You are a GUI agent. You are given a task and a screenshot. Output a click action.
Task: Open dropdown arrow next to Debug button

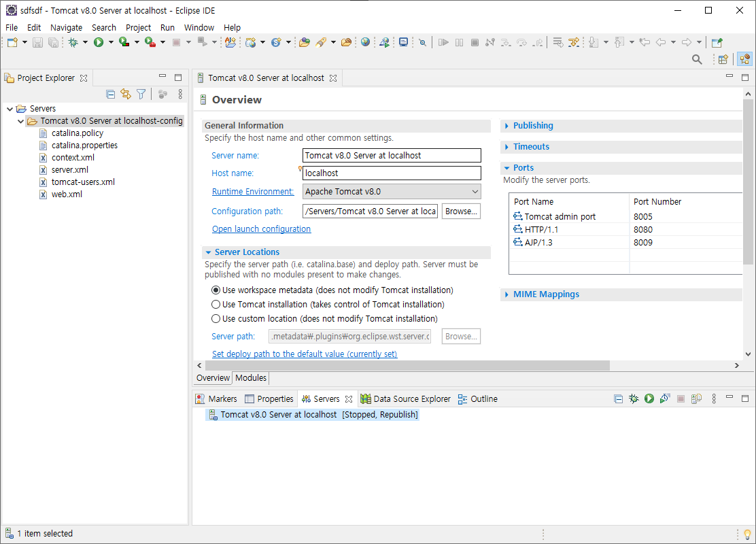point(86,42)
